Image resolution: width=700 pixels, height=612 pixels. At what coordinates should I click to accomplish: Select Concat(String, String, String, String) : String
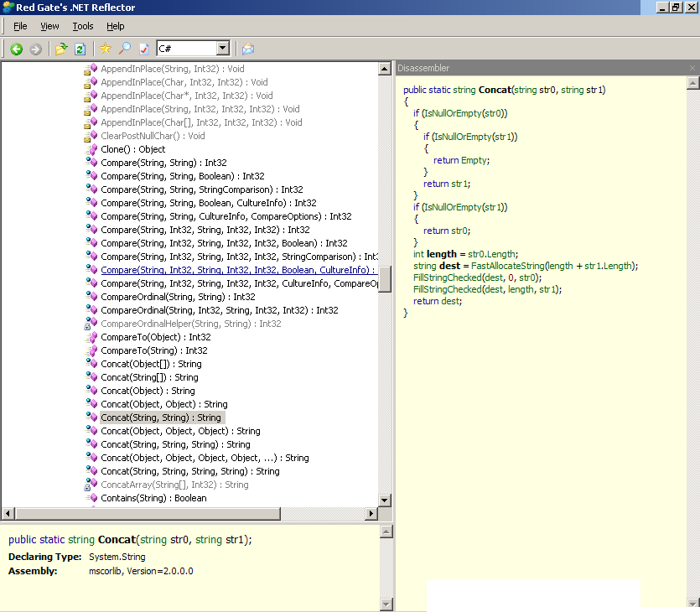point(190,471)
